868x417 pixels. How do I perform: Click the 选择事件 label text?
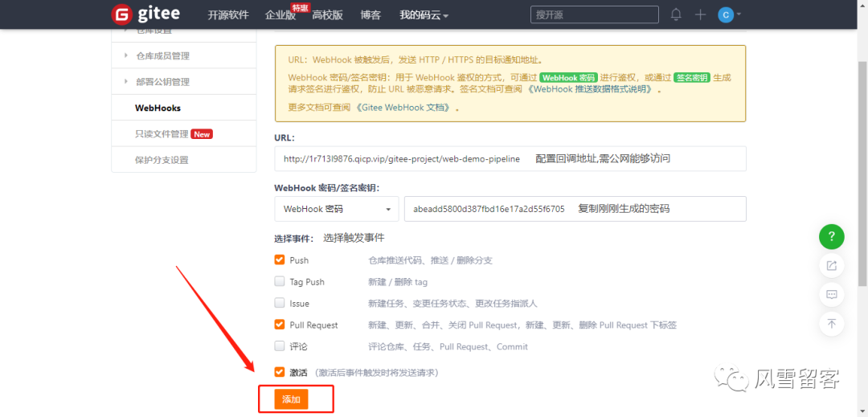click(x=294, y=239)
